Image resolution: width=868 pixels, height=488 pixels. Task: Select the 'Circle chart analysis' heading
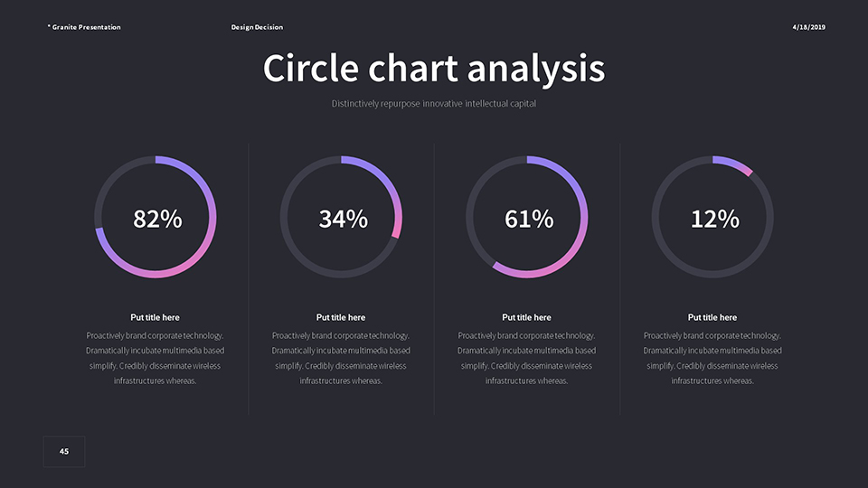pyautogui.click(x=434, y=69)
